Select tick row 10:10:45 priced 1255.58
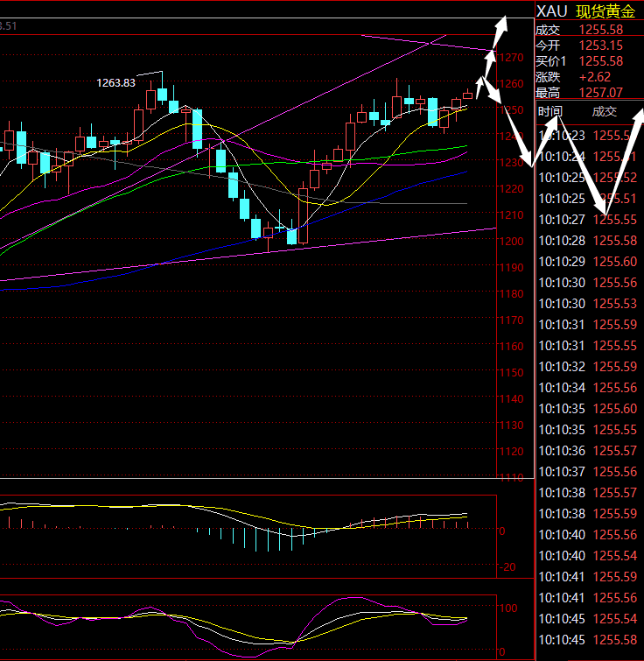This screenshot has width=644, height=661. [x=589, y=639]
